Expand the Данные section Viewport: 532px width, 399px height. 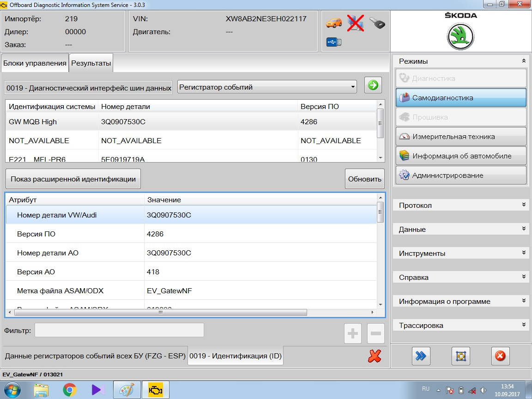(x=461, y=230)
